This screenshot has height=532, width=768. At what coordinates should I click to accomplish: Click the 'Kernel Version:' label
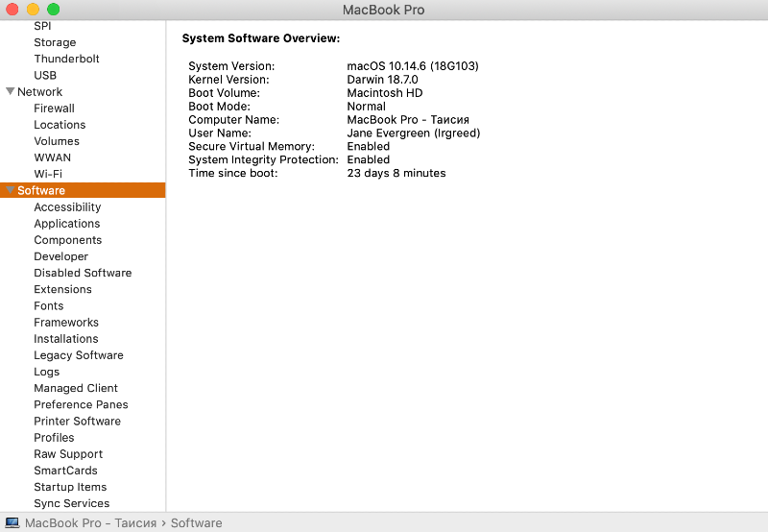[x=228, y=80]
